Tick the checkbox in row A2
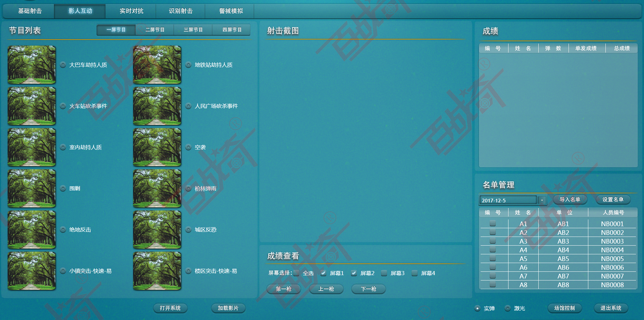The width and height of the screenshot is (644, 320). point(493,232)
